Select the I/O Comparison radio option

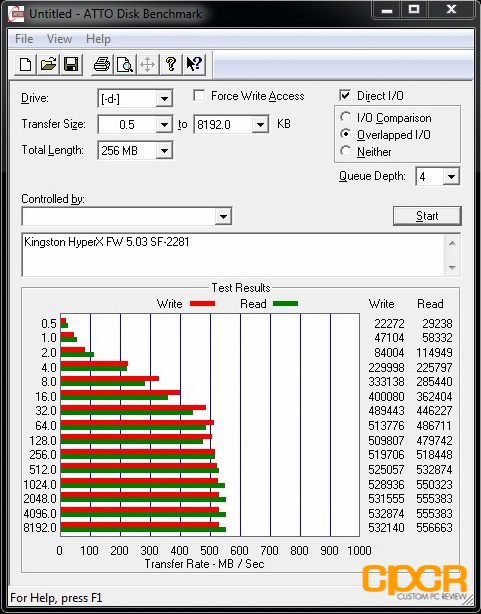(x=345, y=117)
